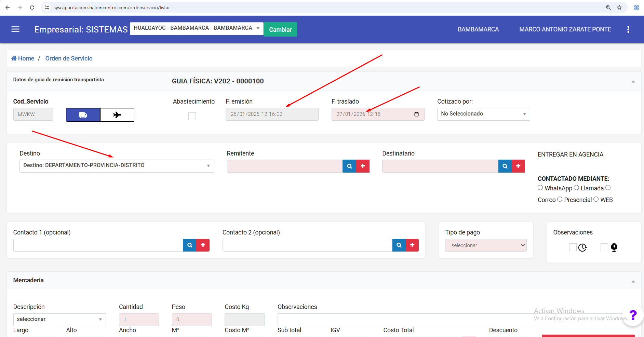Open the Cotizado por dropdown
644x337 pixels.
click(x=483, y=114)
